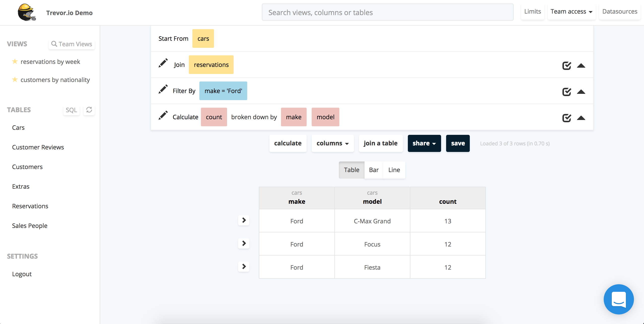Open the Team access dropdown

[x=571, y=12]
